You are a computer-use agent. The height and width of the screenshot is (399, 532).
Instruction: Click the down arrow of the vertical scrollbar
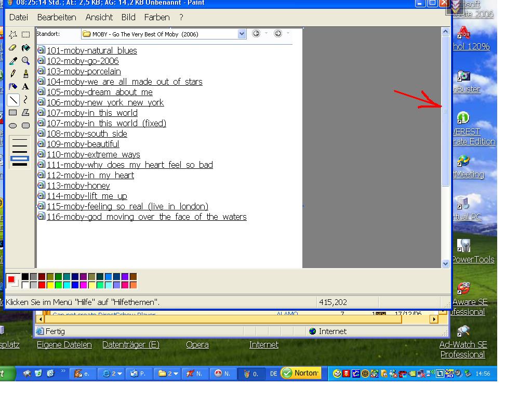click(x=445, y=263)
